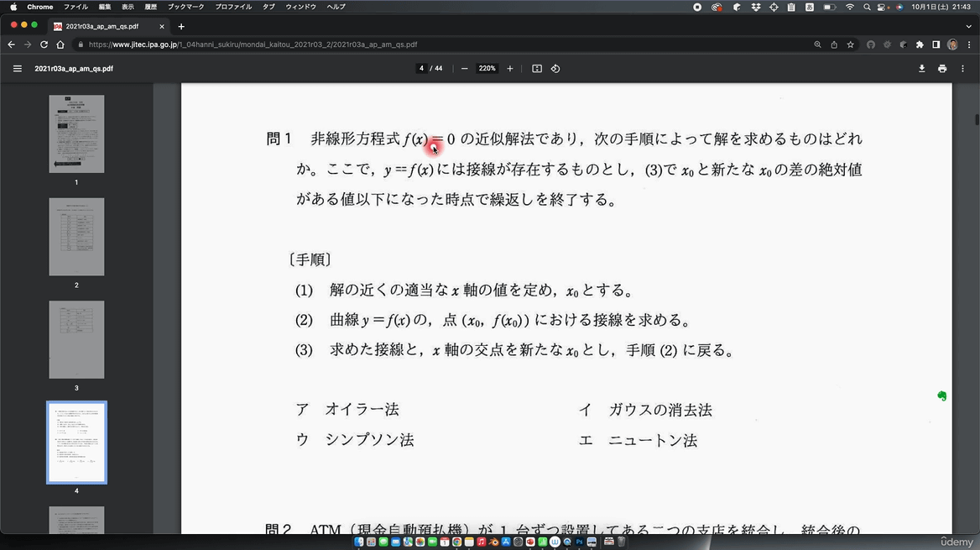Zoom in the PDF with plus button
The height and width of the screenshot is (550, 980).
point(510,69)
